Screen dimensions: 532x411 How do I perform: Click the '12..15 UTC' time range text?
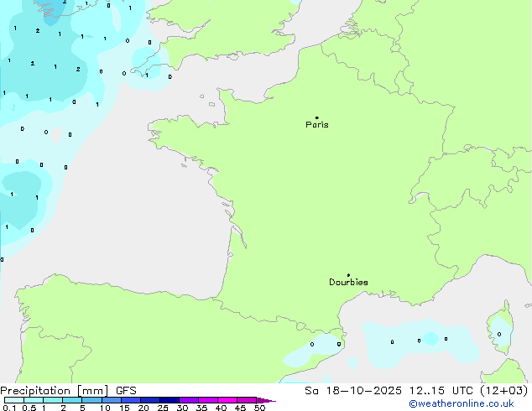pyautogui.click(x=441, y=391)
